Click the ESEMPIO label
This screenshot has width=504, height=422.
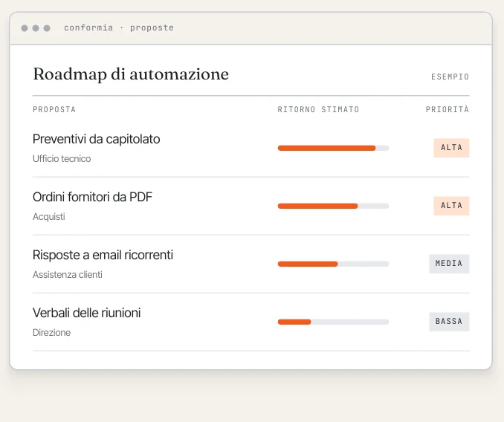pyautogui.click(x=450, y=77)
